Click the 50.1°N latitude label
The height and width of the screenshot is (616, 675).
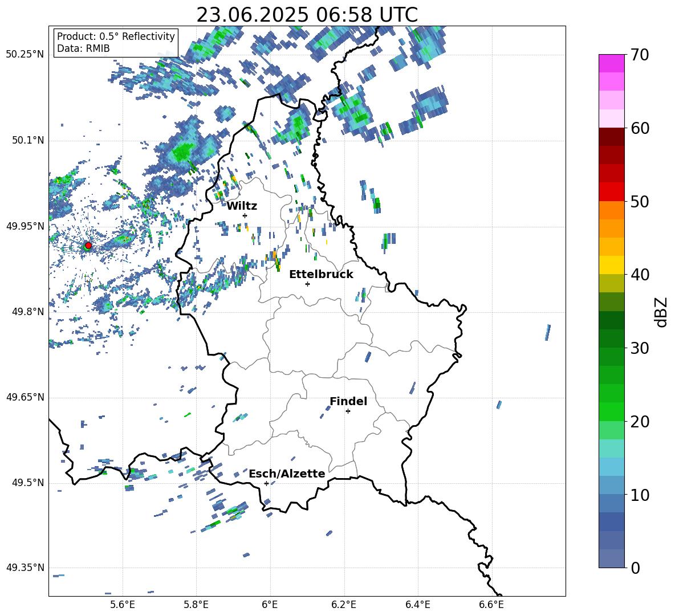pyautogui.click(x=27, y=140)
